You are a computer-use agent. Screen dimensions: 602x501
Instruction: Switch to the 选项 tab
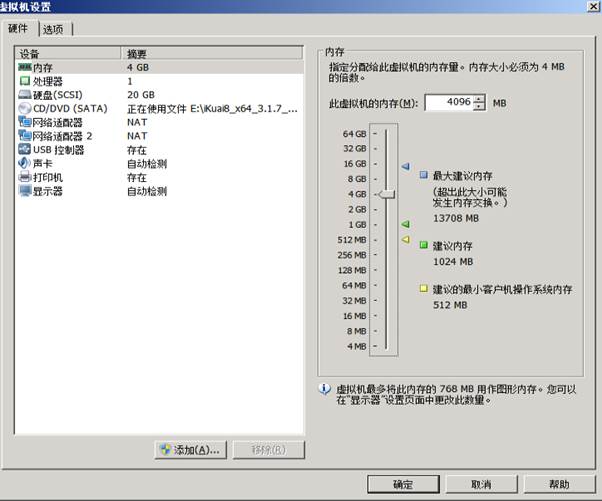(x=57, y=29)
